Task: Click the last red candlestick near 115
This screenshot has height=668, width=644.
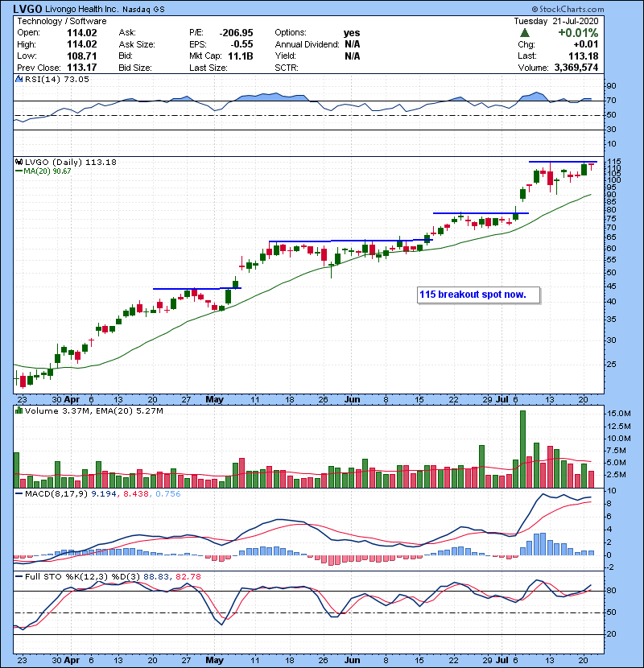Action: click(x=592, y=166)
